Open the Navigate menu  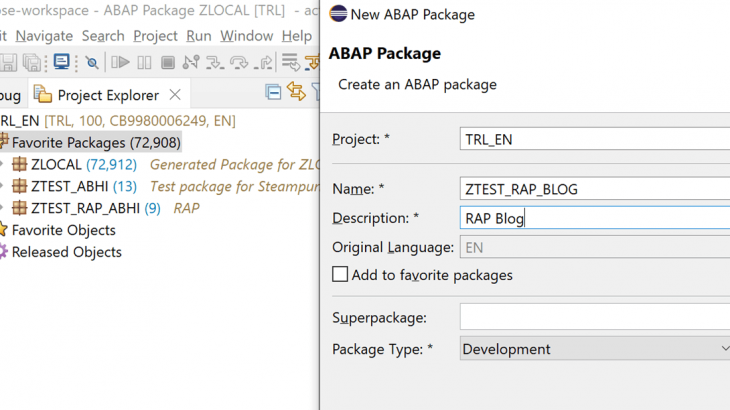click(44, 35)
